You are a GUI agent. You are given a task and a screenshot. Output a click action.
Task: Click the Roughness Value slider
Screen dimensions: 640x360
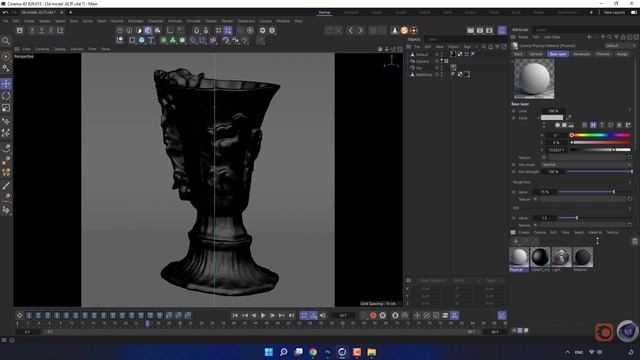point(596,192)
